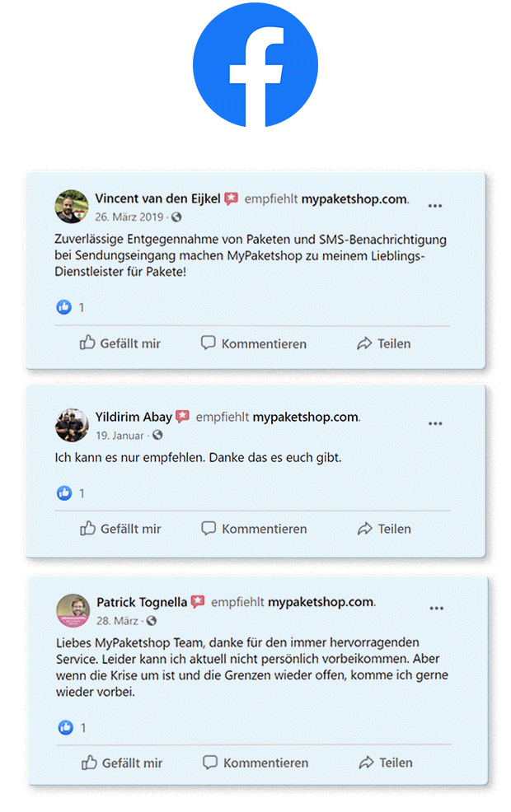
Task: Open mypaketshop.com link in Patrick's post
Action: click(x=321, y=602)
